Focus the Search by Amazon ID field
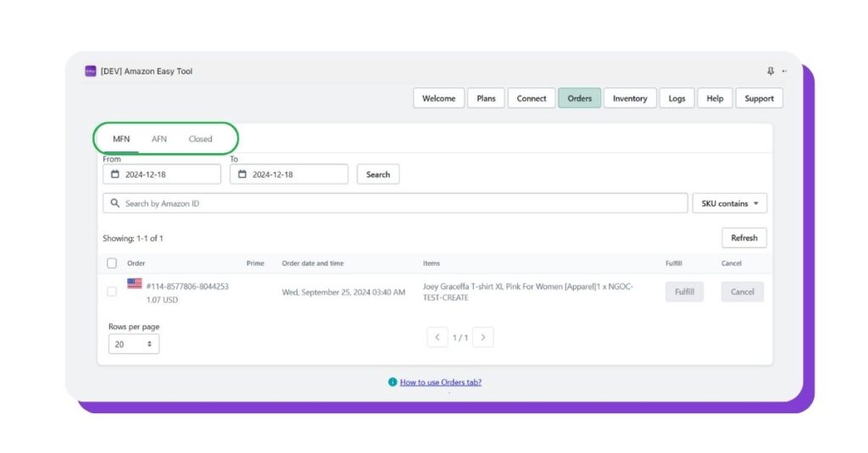Viewport: 868px width, 453px height. tap(395, 203)
